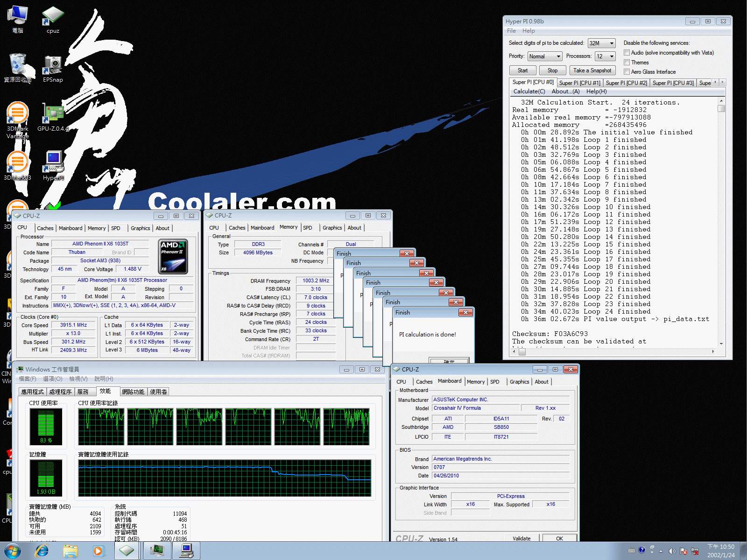The width and height of the screenshot is (747, 560).
Task: Open the Windows Start orb
Action: [13, 551]
